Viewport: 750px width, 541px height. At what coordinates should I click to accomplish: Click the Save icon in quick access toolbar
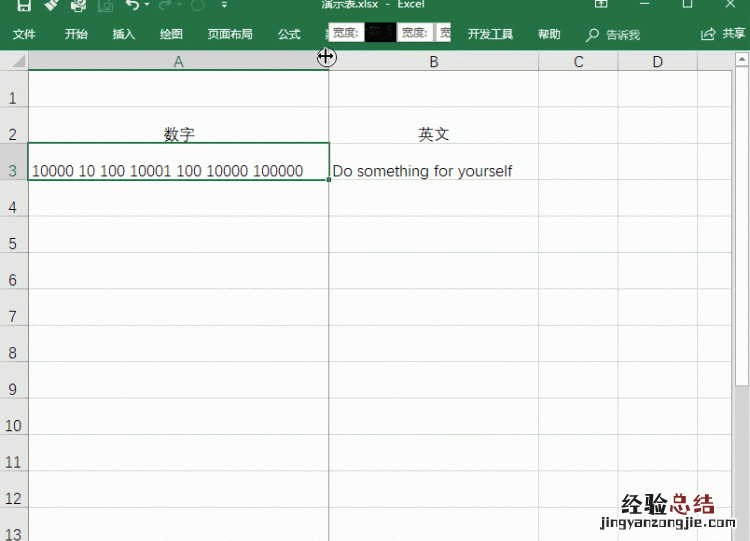click(x=23, y=5)
